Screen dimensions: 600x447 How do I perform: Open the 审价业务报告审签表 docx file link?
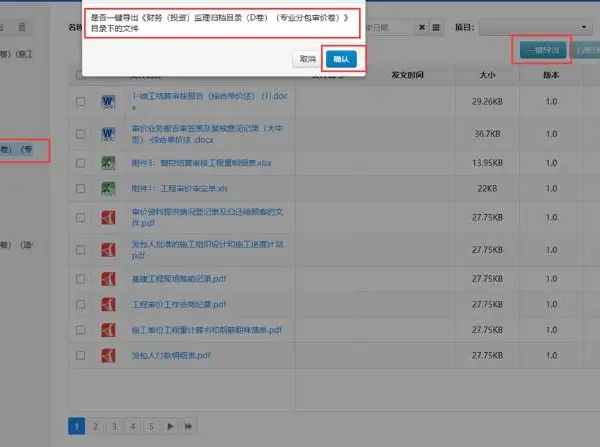pos(207,134)
